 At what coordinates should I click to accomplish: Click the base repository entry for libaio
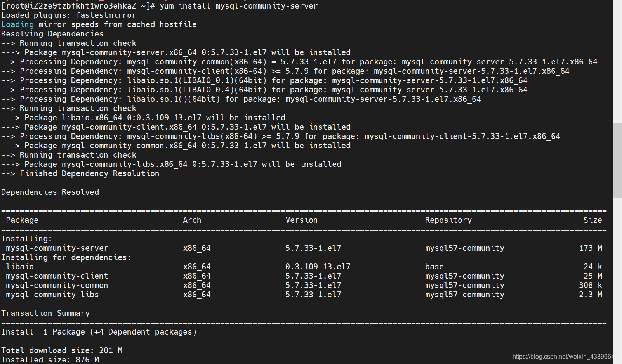pos(434,267)
